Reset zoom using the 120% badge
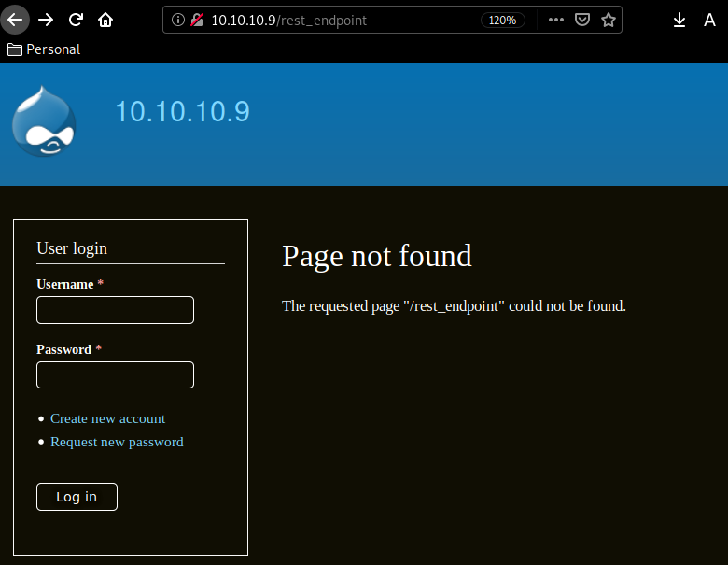The height and width of the screenshot is (565, 728). click(x=502, y=20)
